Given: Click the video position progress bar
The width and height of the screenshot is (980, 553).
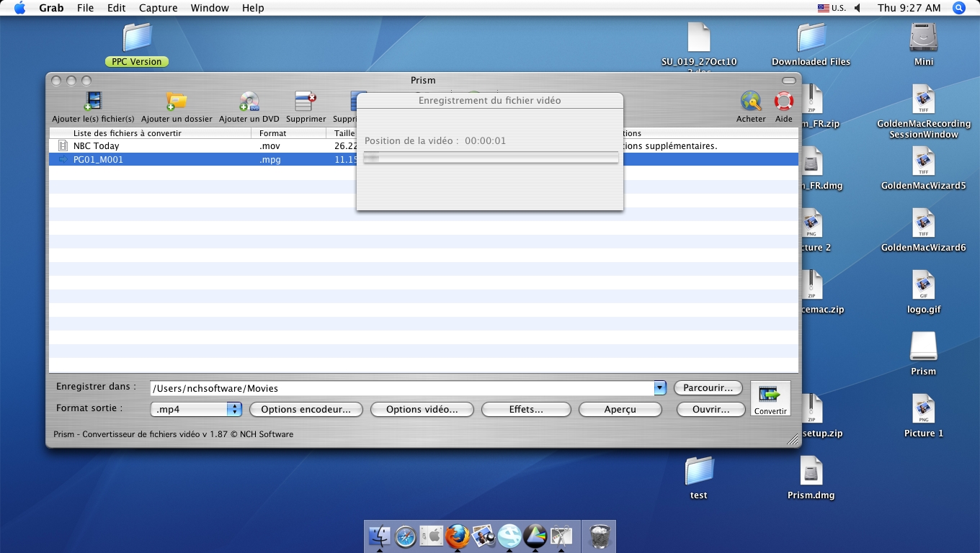Looking at the screenshot, I should pyautogui.click(x=491, y=158).
